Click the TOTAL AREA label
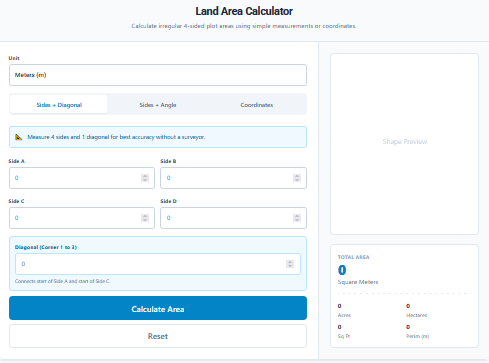 [353, 257]
